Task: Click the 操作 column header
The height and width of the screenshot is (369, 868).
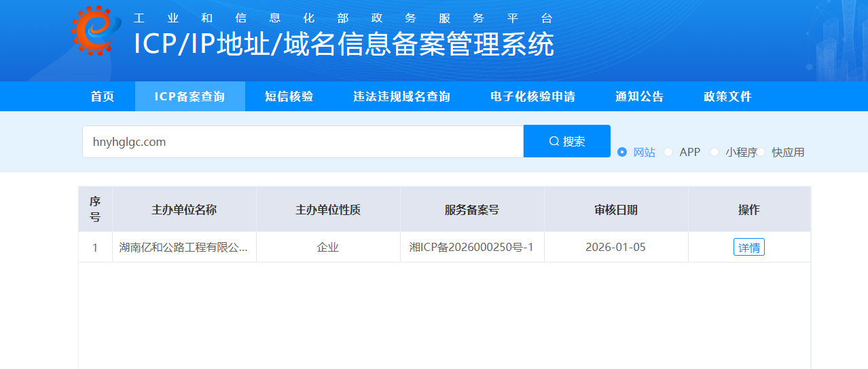Action: tap(749, 210)
